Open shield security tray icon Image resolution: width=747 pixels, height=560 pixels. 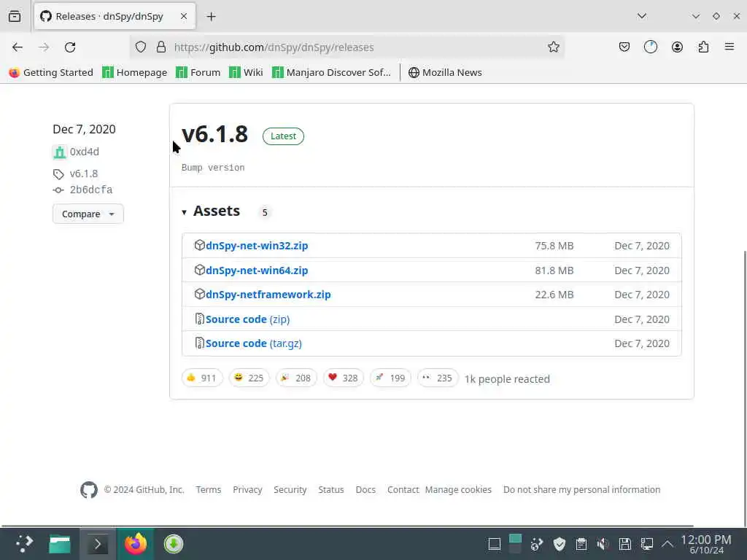tap(560, 544)
